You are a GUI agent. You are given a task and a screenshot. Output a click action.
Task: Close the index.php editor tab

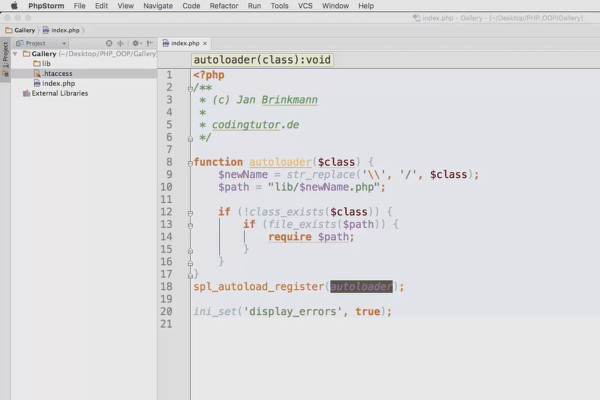click(x=207, y=44)
